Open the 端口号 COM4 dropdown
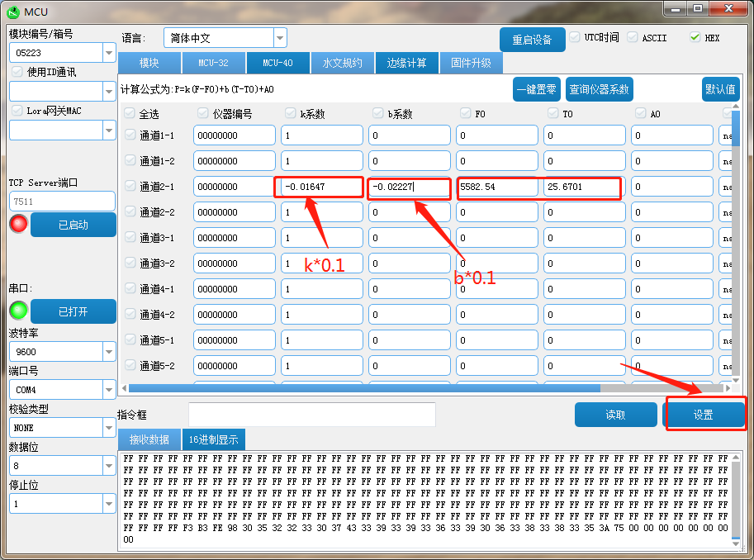 tap(109, 389)
